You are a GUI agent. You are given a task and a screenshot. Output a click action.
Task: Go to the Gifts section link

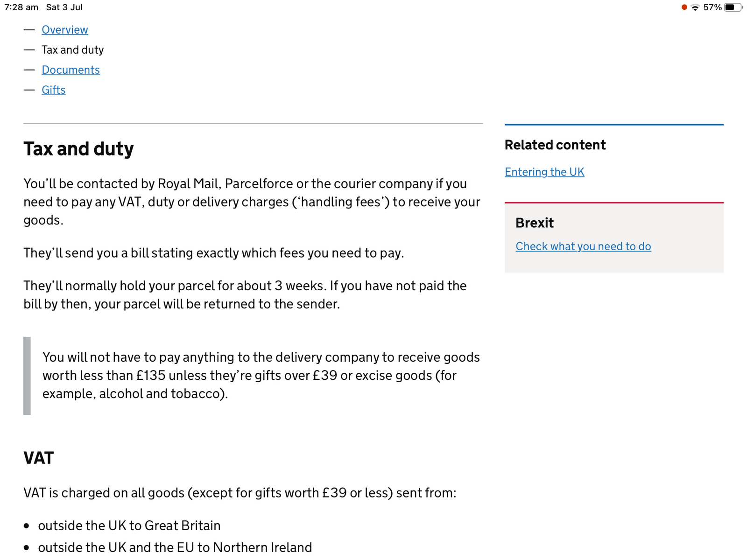pos(54,90)
